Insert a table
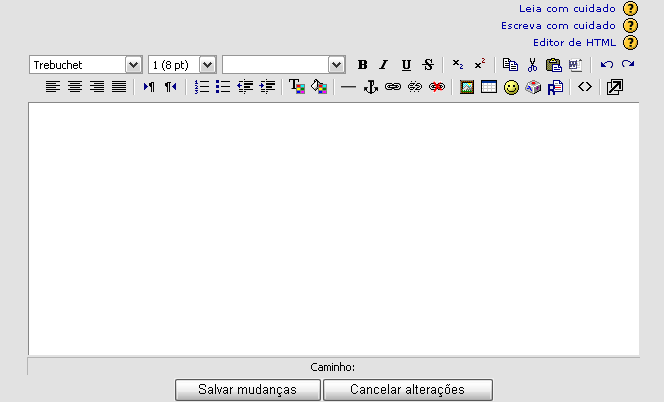The height and width of the screenshot is (402, 664). click(x=489, y=87)
